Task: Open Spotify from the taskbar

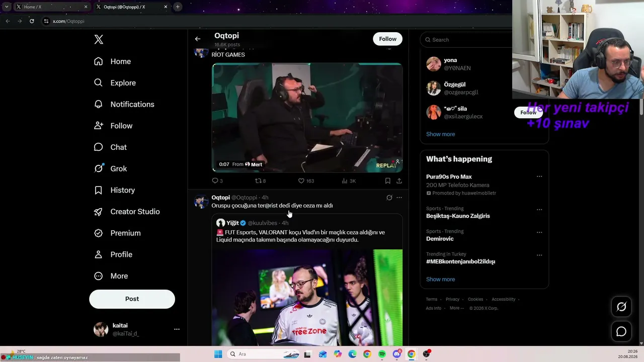Action: 382,354
